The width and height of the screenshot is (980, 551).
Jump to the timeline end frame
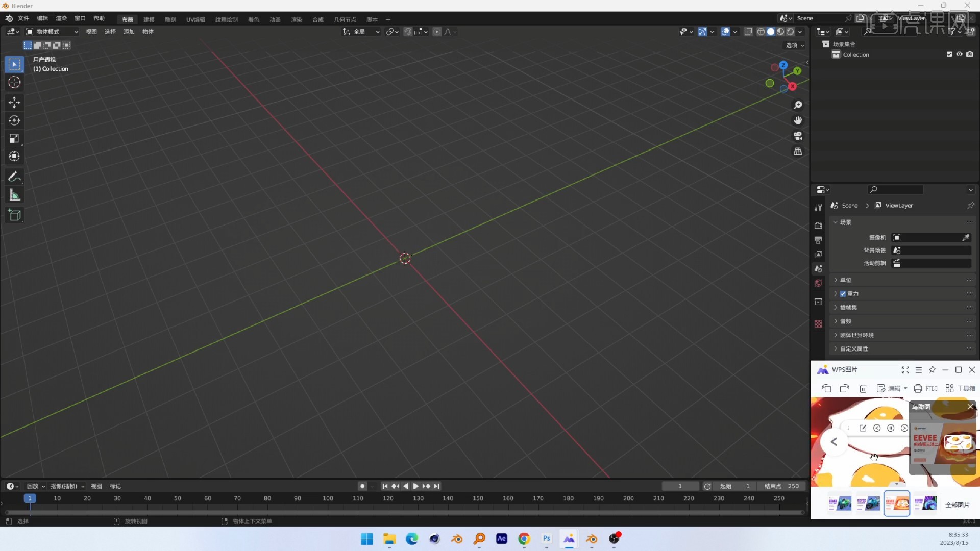[437, 486]
